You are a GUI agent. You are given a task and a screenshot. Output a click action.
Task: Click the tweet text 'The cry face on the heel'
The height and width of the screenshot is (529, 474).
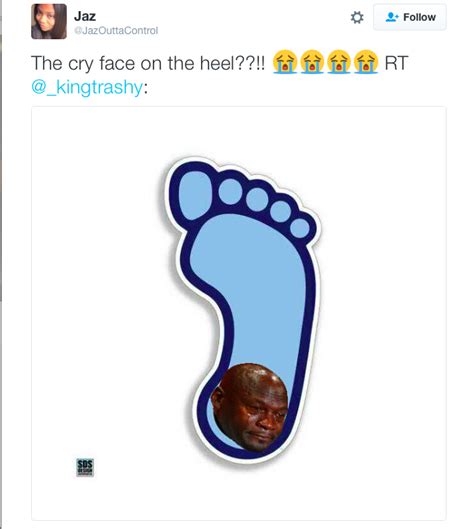[x=148, y=63]
